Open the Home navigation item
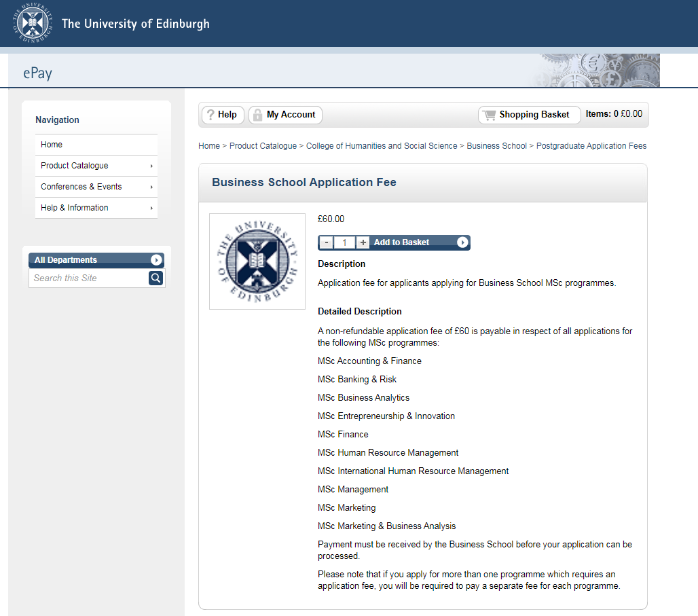 52,145
